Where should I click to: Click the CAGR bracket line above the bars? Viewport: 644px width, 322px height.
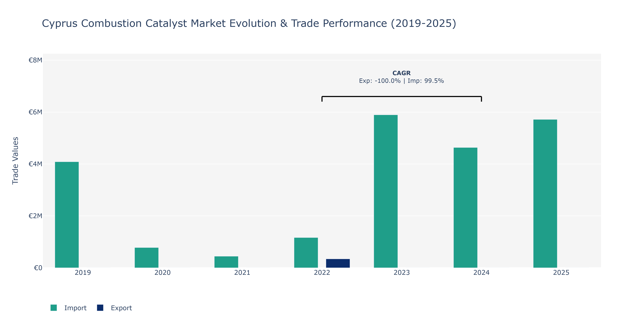[x=402, y=96]
